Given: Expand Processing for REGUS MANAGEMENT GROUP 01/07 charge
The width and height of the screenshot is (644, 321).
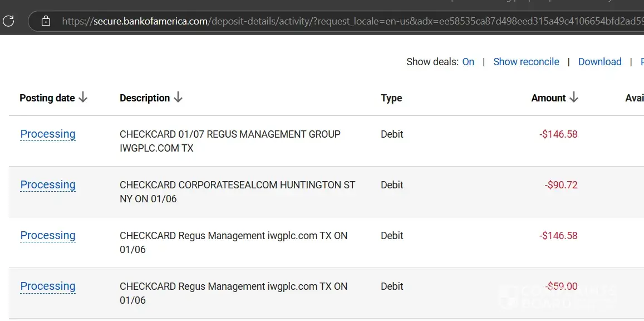Looking at the screenshot, I should 48,134.
